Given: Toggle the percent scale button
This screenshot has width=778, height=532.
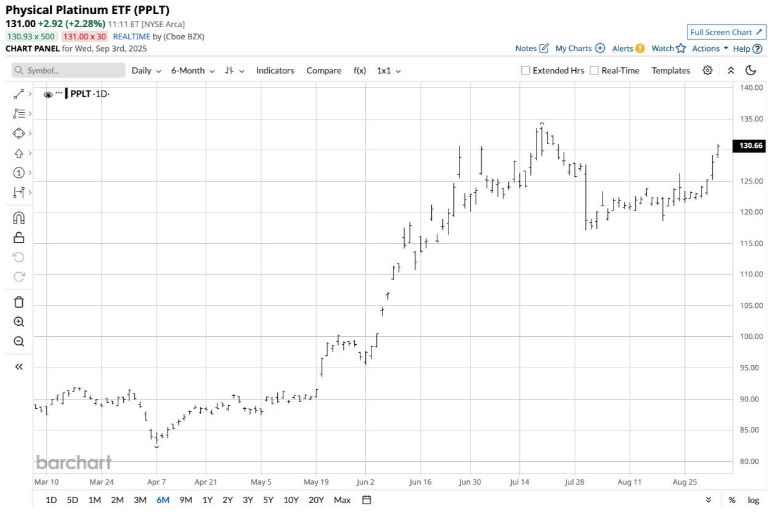Looking at the screenshot, I should point(732,500).
